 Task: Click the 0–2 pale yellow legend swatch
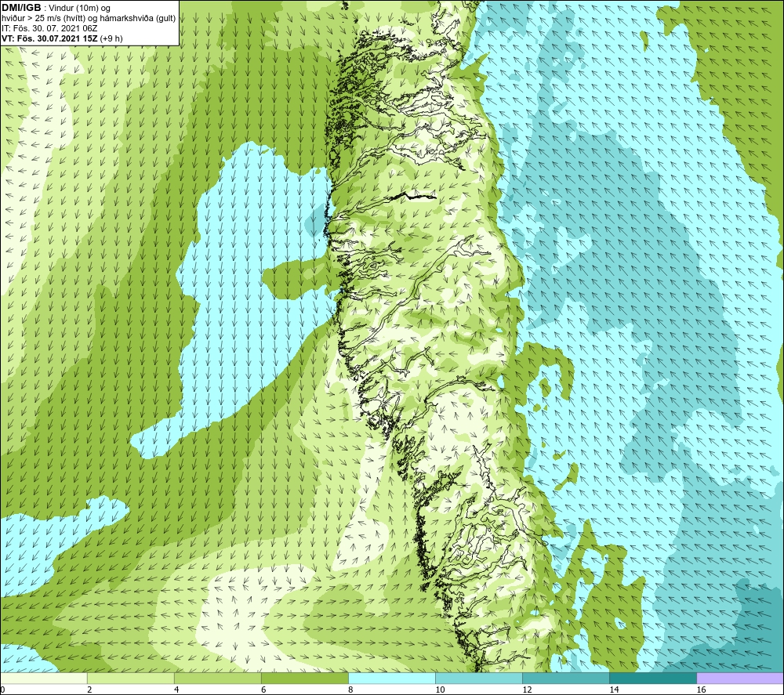[x=44, y=678]
